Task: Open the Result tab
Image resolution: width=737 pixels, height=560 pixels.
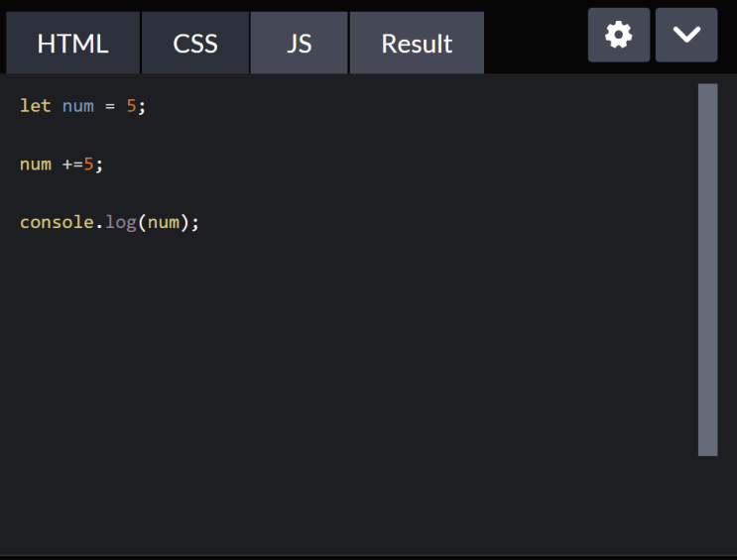Action: pos(417,44)
